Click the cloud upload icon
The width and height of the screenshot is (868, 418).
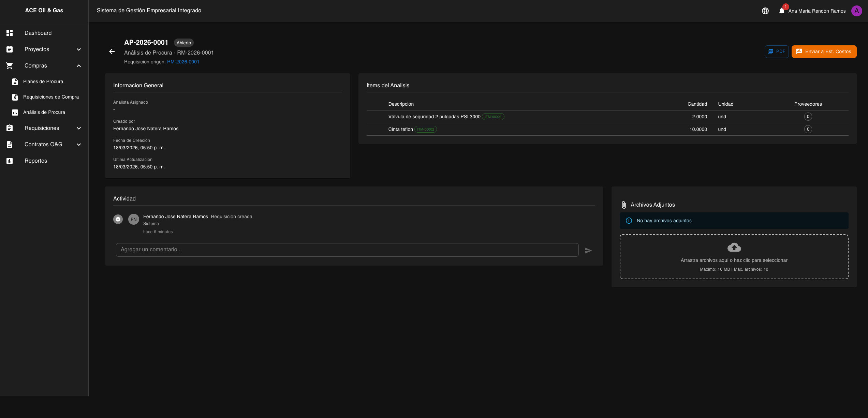[x=734, y=247]
